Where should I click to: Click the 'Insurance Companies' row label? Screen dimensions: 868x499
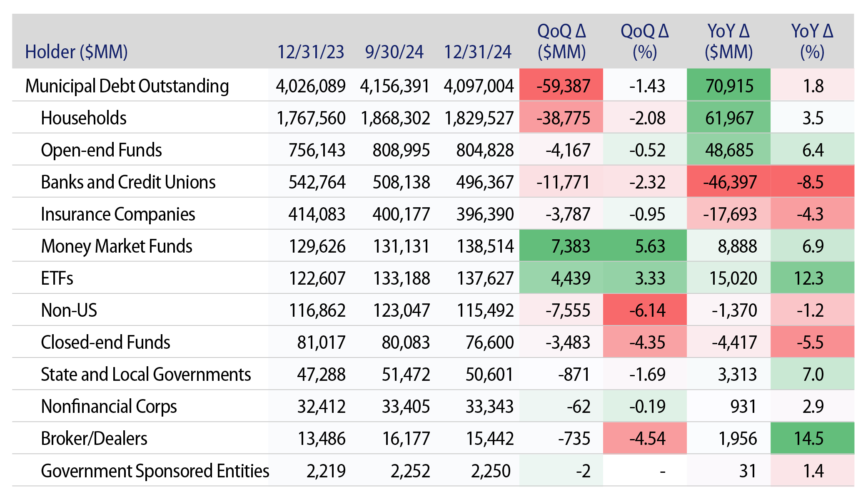point(118,214)
